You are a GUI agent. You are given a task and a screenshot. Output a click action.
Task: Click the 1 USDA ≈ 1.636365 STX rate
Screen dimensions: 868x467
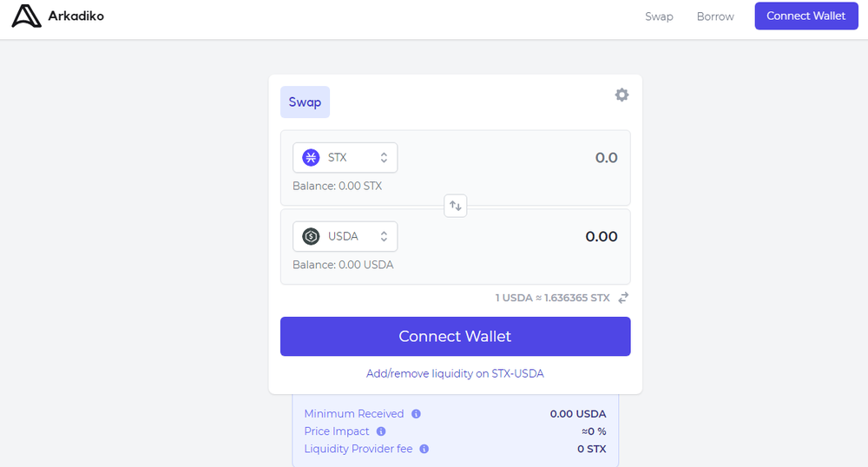552,298
